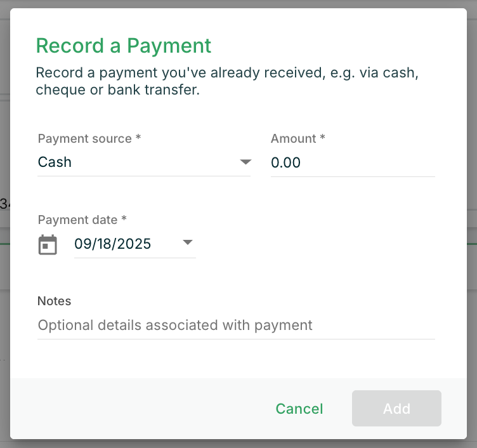Screen dimensions: 477x448
Task: Open the Payment date dropdown arrow
Action: [x=188, y=243]
